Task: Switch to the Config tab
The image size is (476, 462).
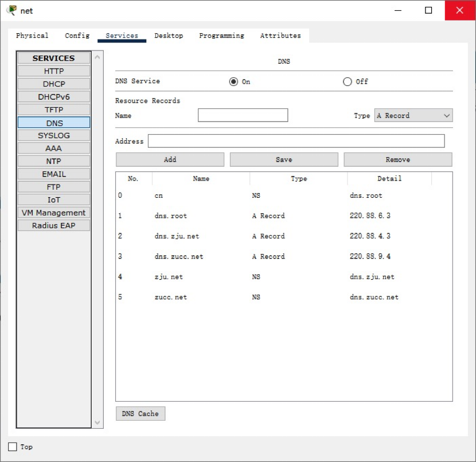Action: (77, 36)
